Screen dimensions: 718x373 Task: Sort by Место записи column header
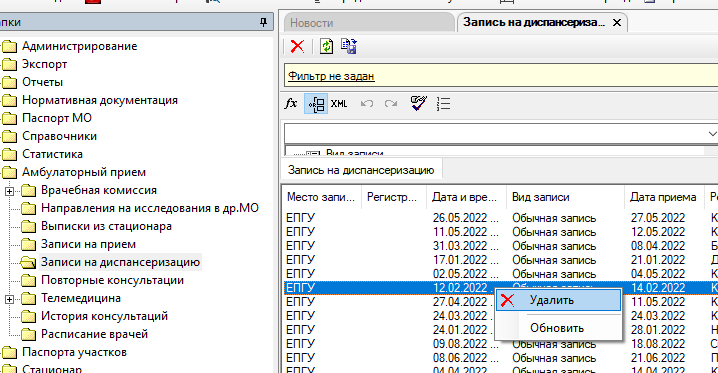(x=321, y=197)
